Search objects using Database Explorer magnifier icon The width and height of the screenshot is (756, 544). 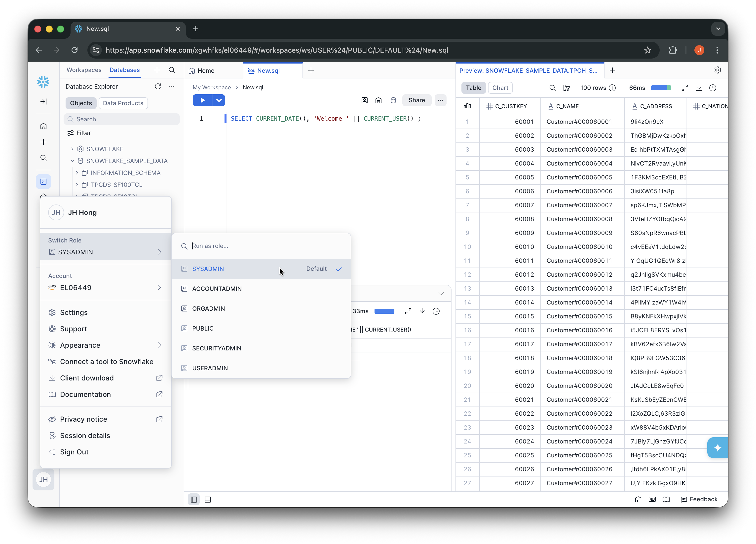(x=172, y=70)
